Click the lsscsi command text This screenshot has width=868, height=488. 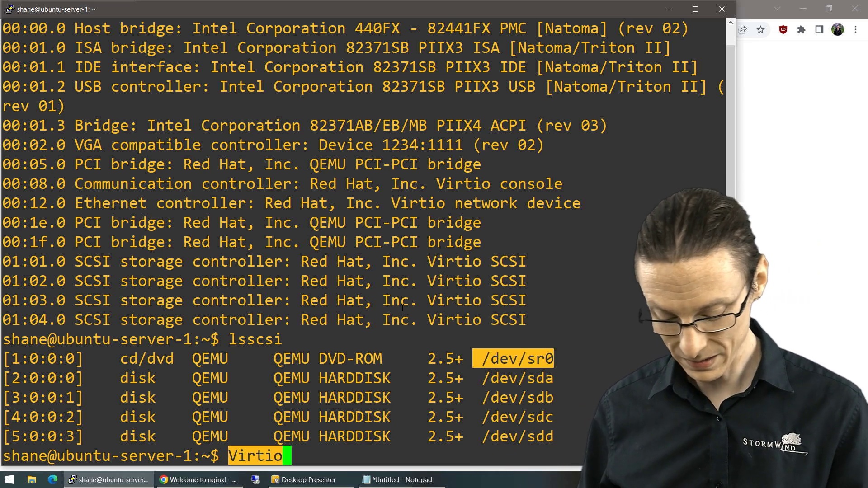click(255, 339)
